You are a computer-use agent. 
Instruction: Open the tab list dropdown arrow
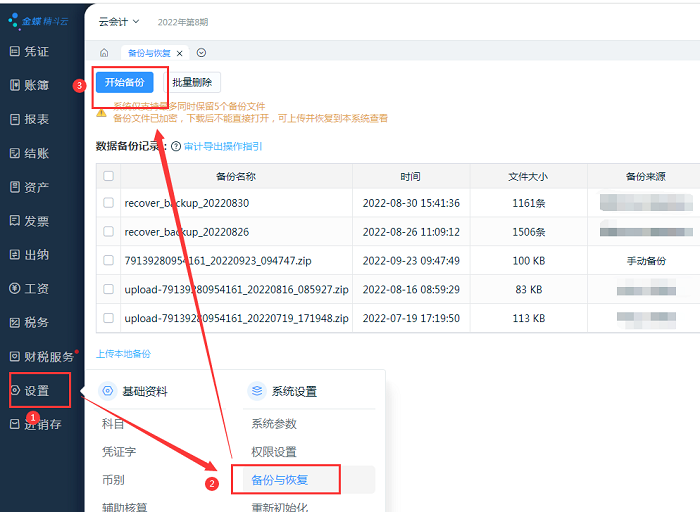point(202,53)
